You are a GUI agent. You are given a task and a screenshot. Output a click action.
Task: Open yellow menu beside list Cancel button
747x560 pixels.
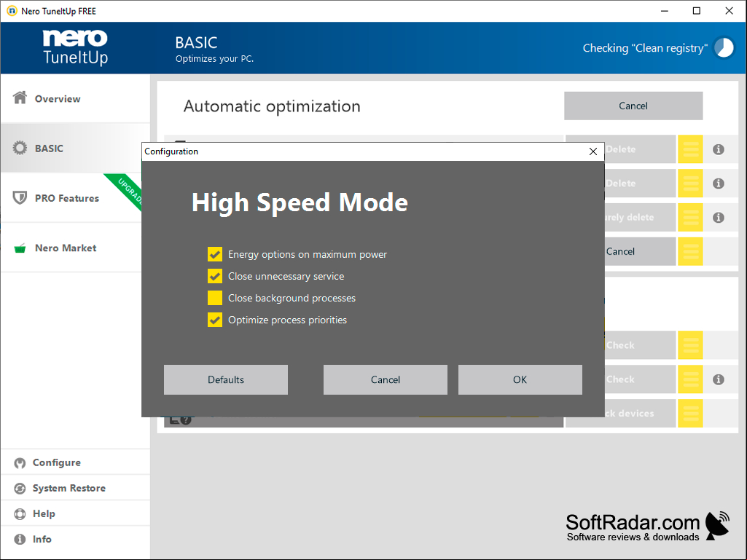690,251
